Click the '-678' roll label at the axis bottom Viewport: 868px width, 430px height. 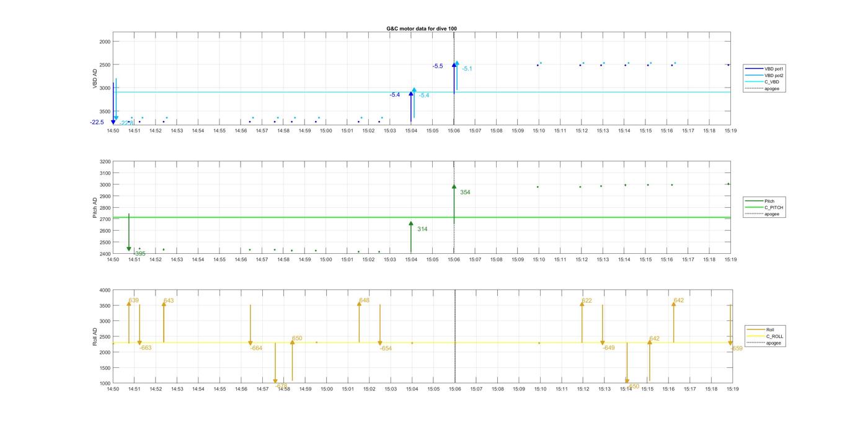tap(281, 386)
